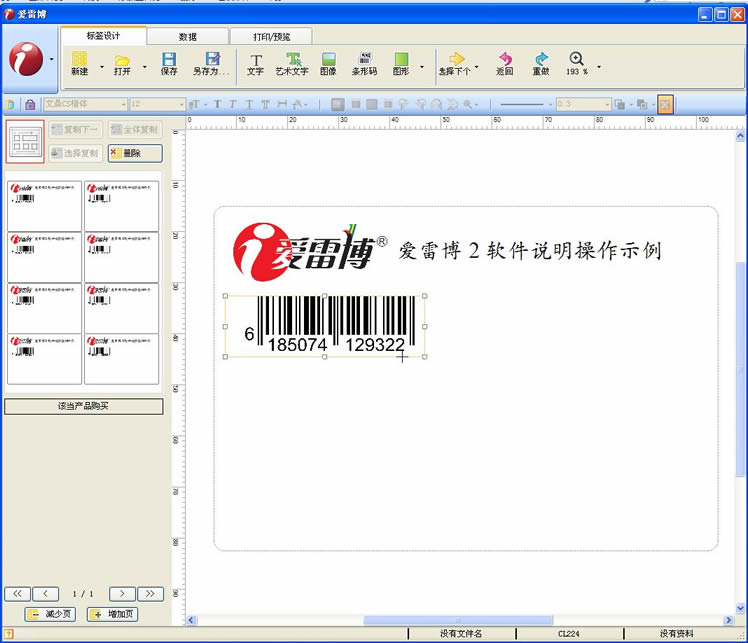This screenshot has width=748, height=643.
Task: Click the CL224 status bar entry
Action: point(569,634)
